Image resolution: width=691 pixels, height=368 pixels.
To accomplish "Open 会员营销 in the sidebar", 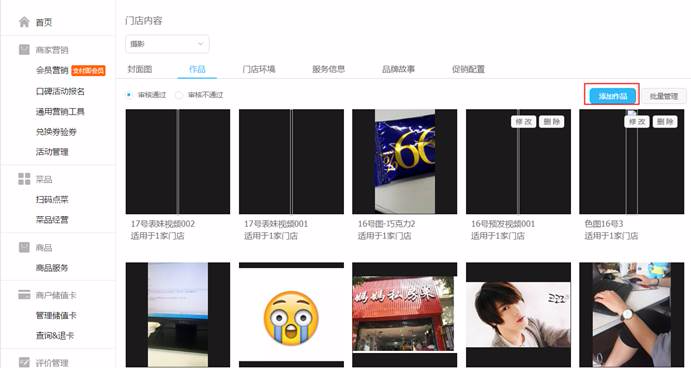I will point(52,70).
